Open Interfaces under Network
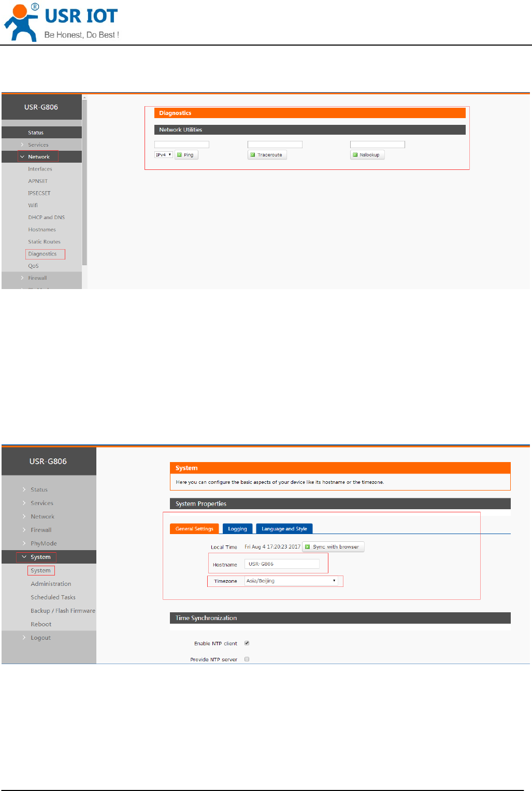532x791 pixels. [40, 169]
